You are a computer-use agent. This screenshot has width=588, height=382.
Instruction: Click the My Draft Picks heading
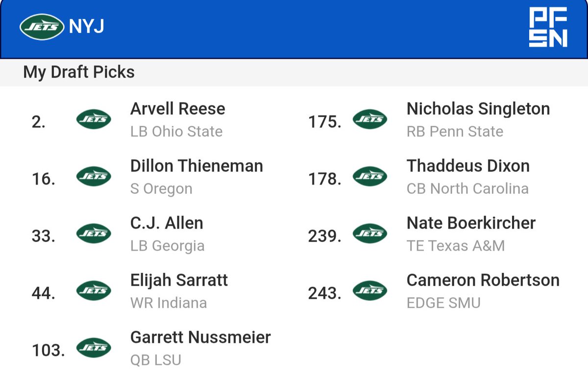pyautogui.click(x=79, y=72)
